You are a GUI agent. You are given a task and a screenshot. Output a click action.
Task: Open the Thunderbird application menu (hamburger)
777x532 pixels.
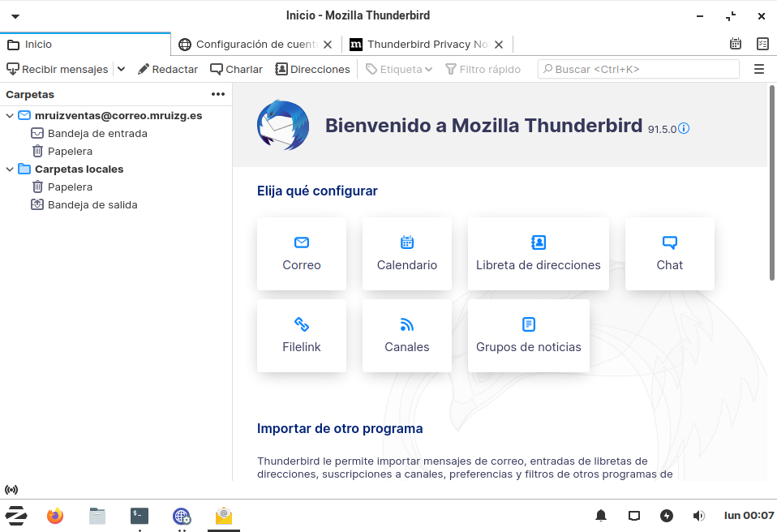[x=759, y=70]
